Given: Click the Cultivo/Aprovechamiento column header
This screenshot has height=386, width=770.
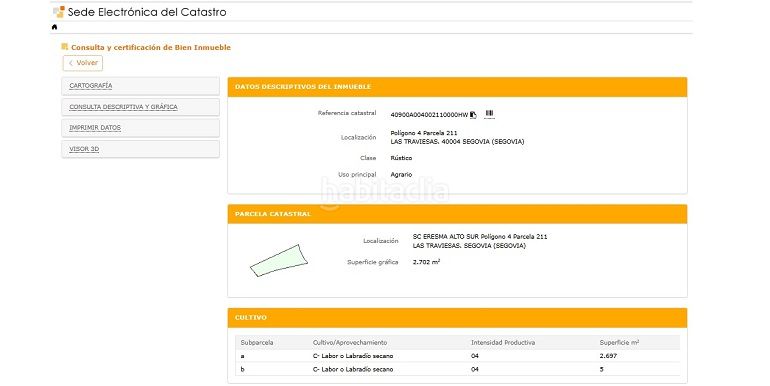Looking at the screenshot, I should [350, 343].
